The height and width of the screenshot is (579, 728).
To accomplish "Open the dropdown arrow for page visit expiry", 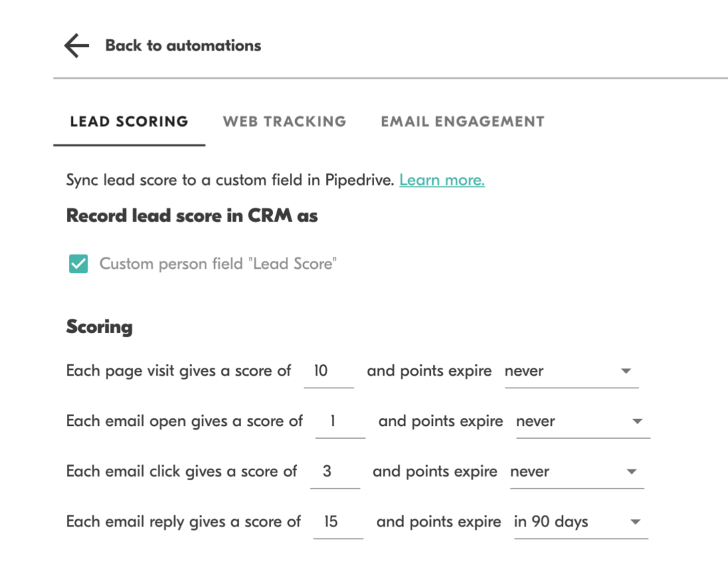I will point(625,371).
